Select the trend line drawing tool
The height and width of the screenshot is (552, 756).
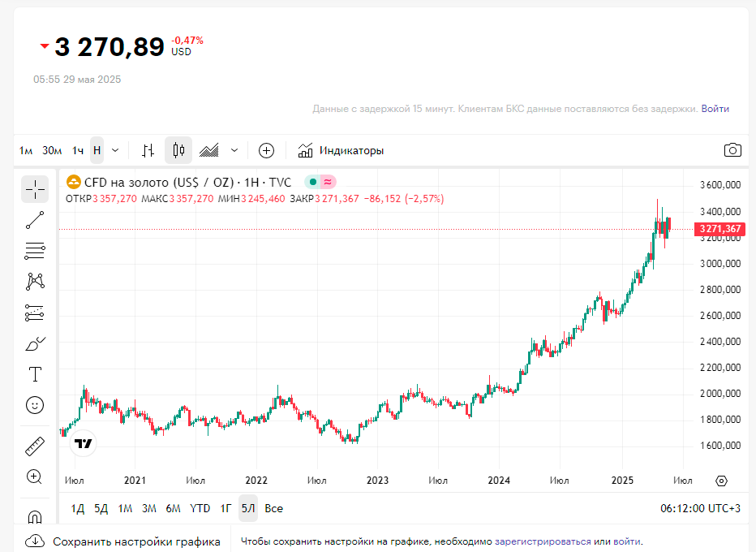[x=35, y=219]
